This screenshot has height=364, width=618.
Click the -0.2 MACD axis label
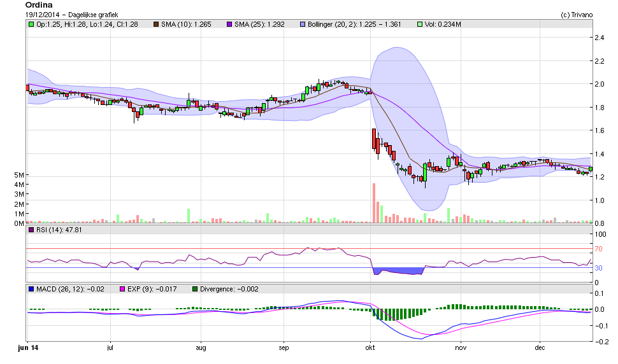(601, 342)
